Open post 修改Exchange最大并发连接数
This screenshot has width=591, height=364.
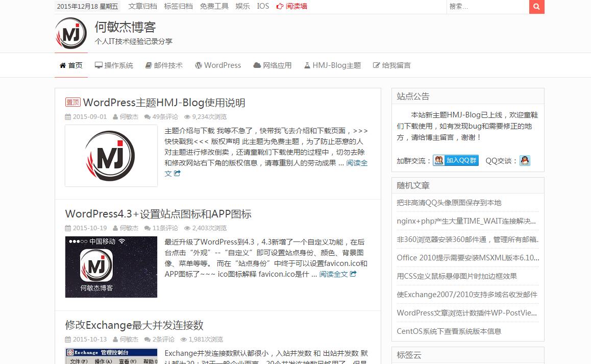134,325
